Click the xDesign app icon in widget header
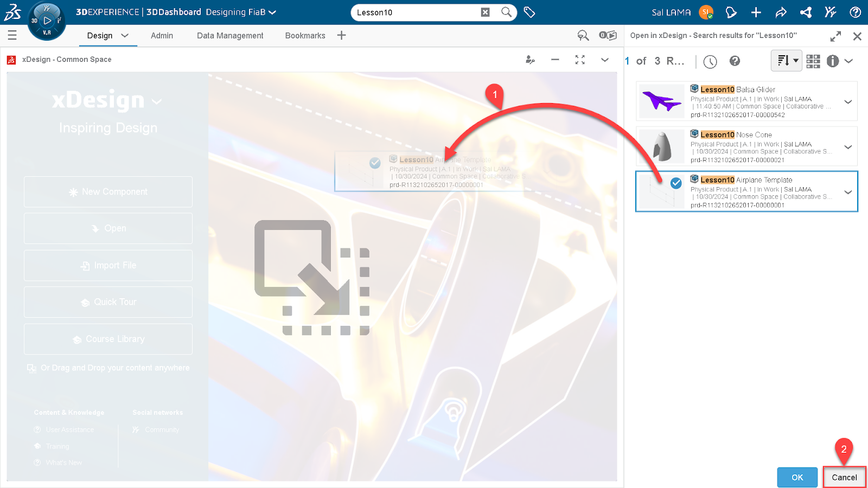This screenshot has width=868, height=488. (11, 60)
